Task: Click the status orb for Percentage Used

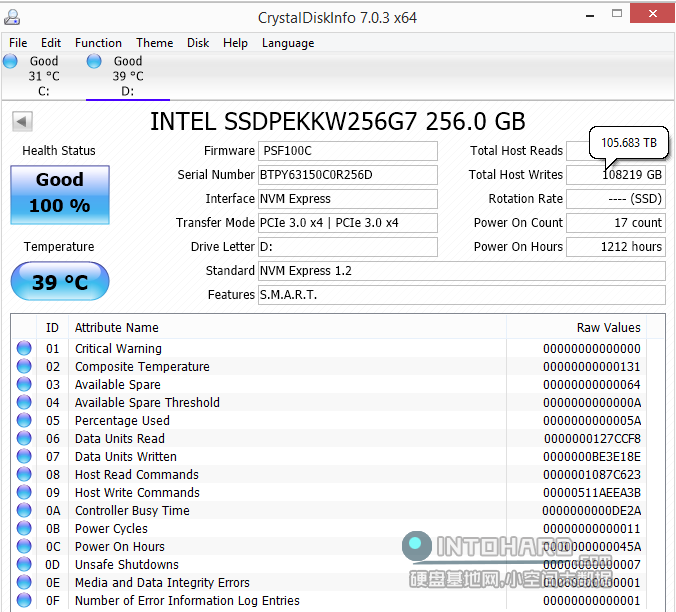Action: click(24, 420)
